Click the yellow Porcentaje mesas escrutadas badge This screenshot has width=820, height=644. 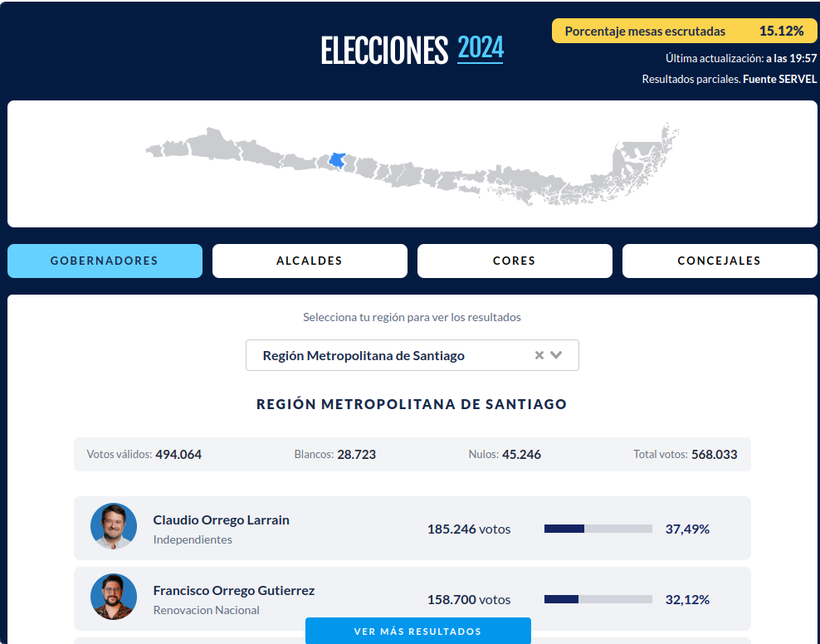pyautogui.click(x=686, y=31)
